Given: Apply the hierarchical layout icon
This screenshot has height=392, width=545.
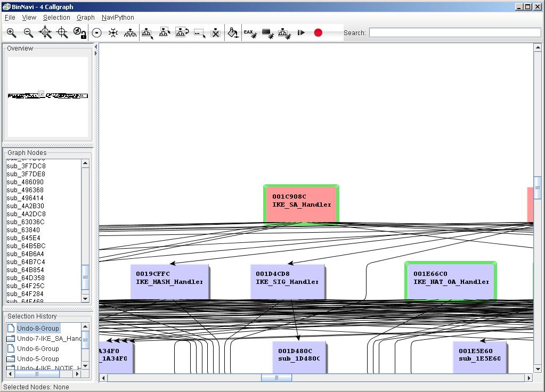Looking at the screenshot, I should pos(131,33).
